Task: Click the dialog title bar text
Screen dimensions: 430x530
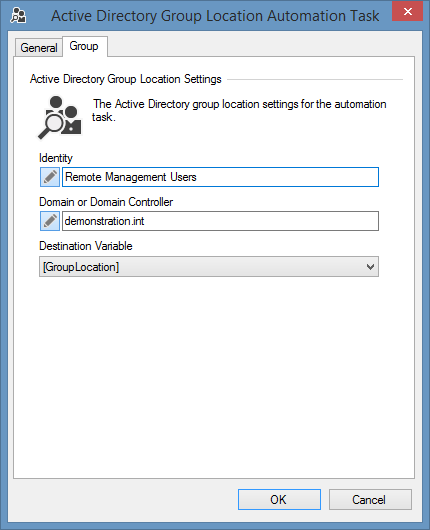Action: click(x=215, y=16)
